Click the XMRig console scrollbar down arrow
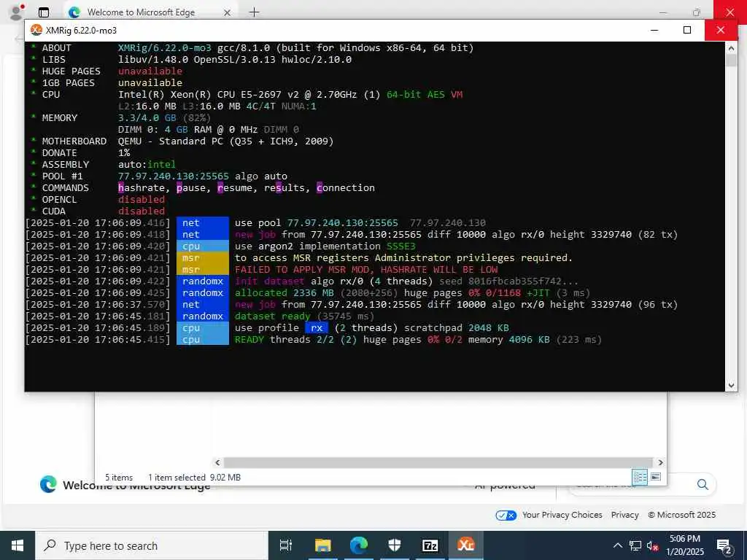This screenshot has height=560, width=747. click(x=731, y=386)
